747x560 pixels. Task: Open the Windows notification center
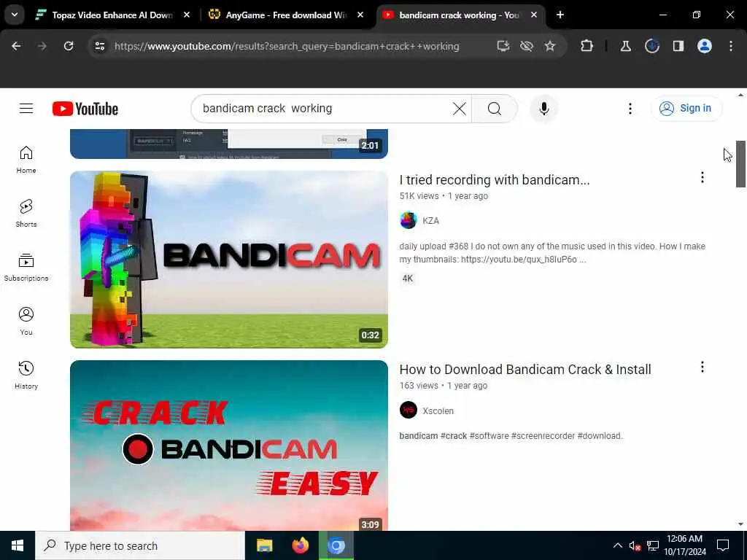[x=723, y=545]
